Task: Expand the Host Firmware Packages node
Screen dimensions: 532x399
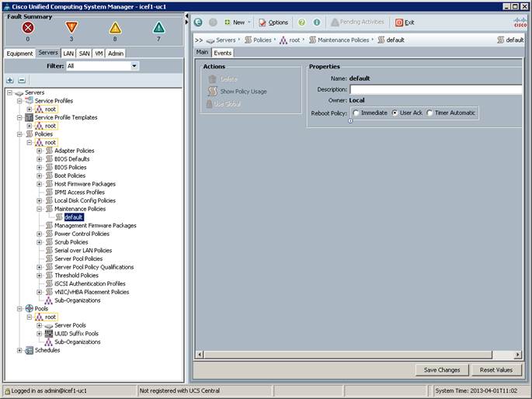Action: [x=40, y=184]
